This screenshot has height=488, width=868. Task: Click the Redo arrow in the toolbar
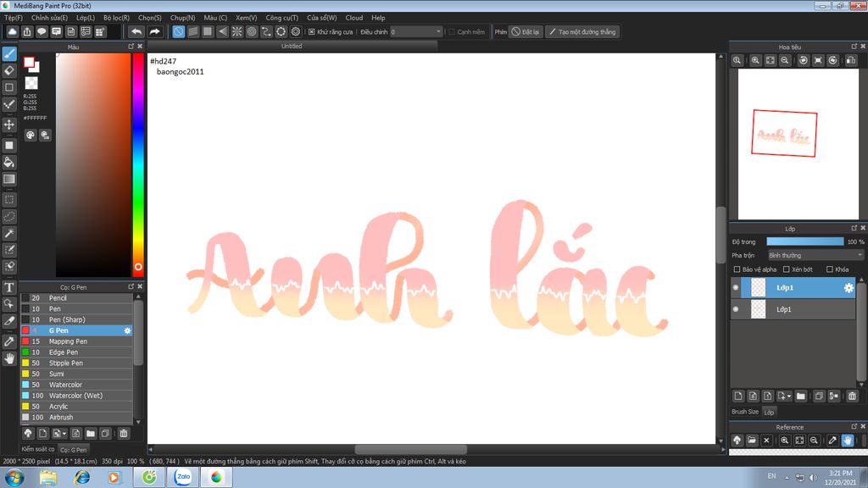[154, 31]
